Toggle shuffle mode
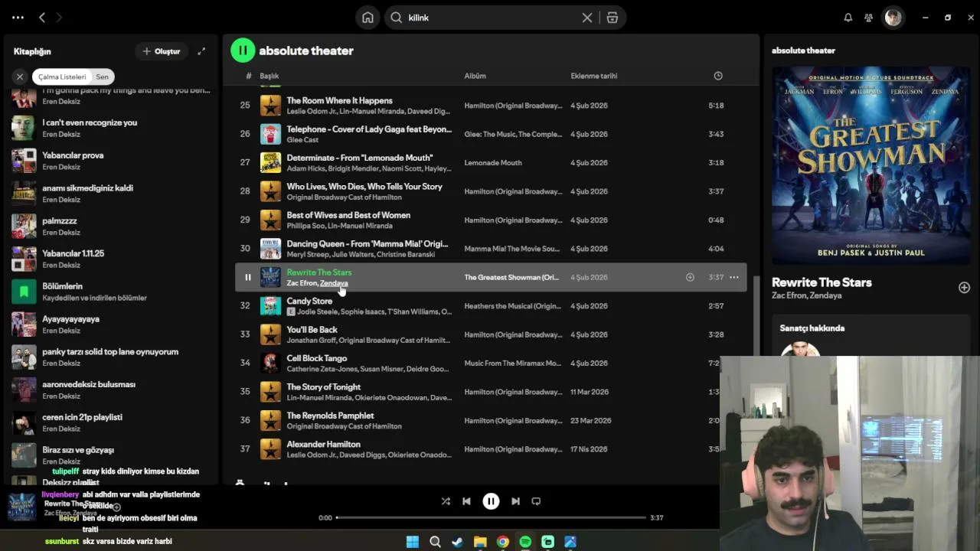This screenshot has width=980, height=551. coord(446,501)
